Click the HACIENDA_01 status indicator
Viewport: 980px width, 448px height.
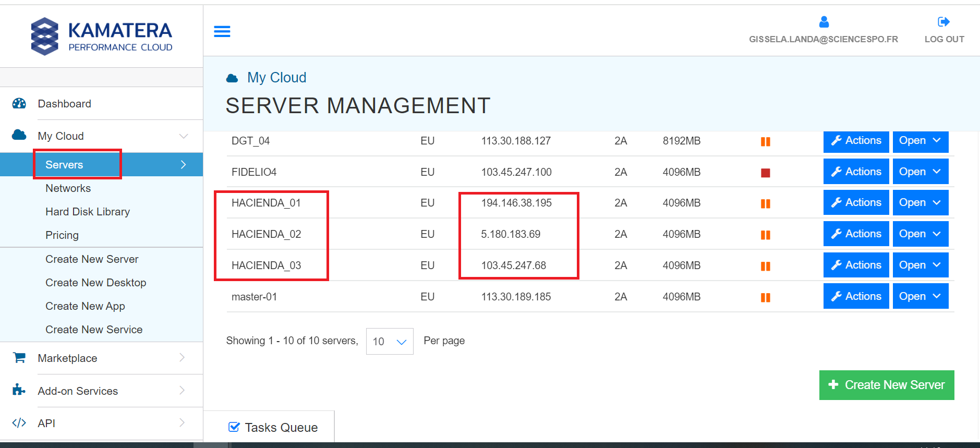766,203
